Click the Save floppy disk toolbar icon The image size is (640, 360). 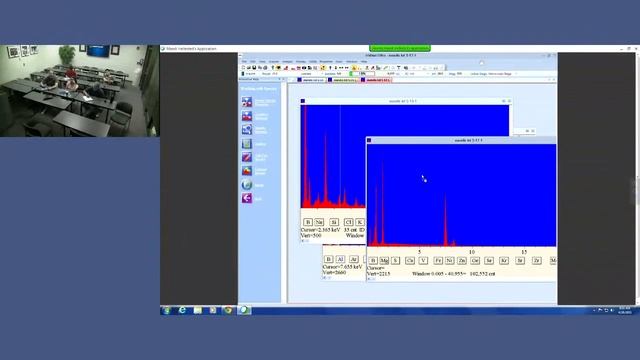click(x=254, y=68)
